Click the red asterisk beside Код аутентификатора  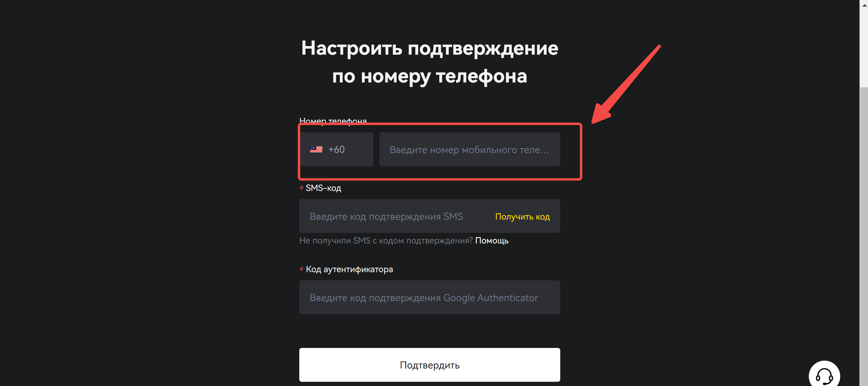coord(301,269)
